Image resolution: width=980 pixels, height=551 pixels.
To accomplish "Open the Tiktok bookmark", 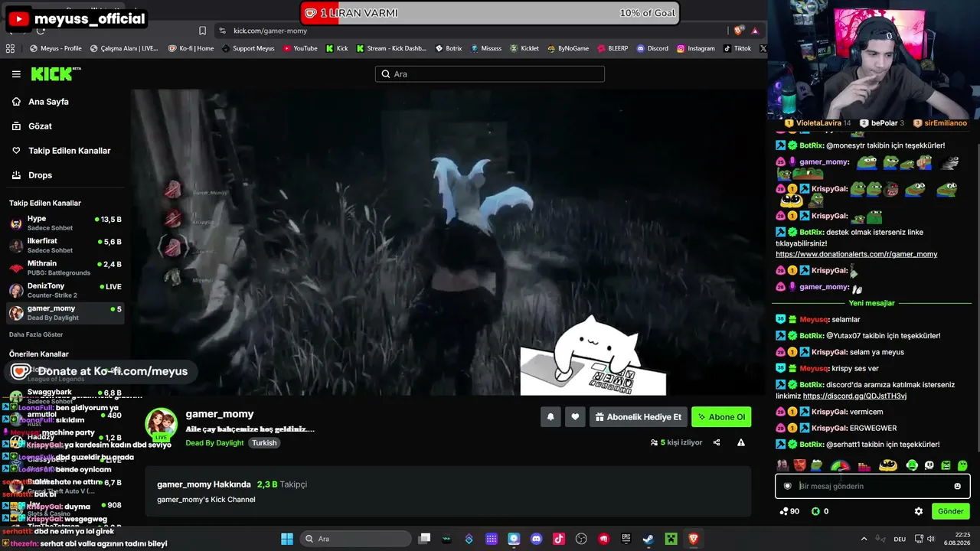I will pos(737,48).
